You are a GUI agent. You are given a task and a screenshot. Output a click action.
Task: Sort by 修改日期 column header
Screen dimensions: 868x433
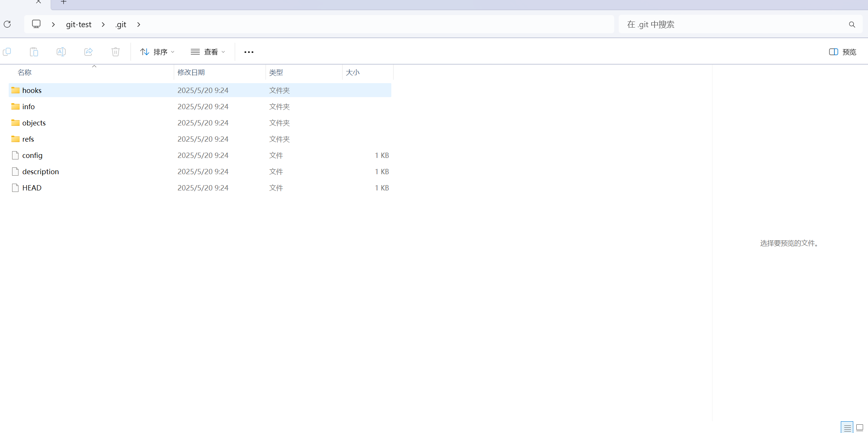click(x=191, y=72)
